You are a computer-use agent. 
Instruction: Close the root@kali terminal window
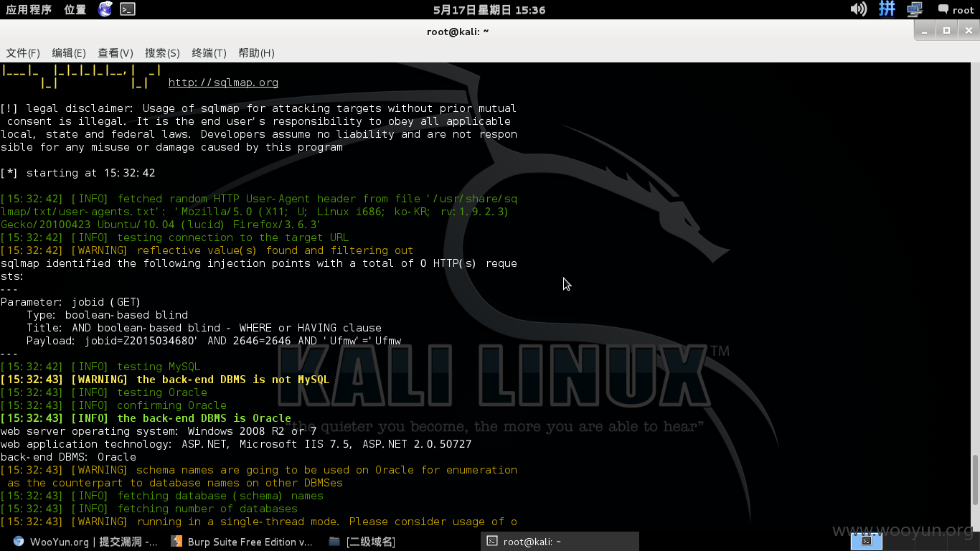pos(969,30)
